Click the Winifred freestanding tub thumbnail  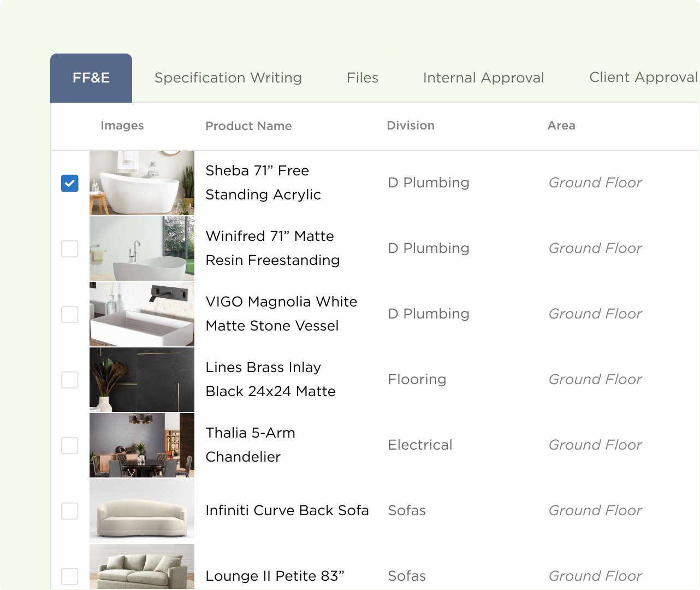(142, 249)
